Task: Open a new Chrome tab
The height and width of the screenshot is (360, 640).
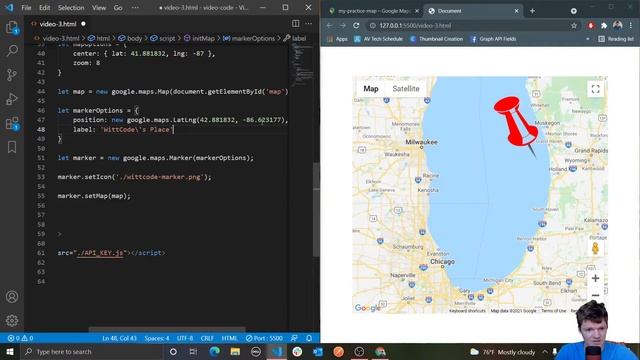Action: coord(532,11)
